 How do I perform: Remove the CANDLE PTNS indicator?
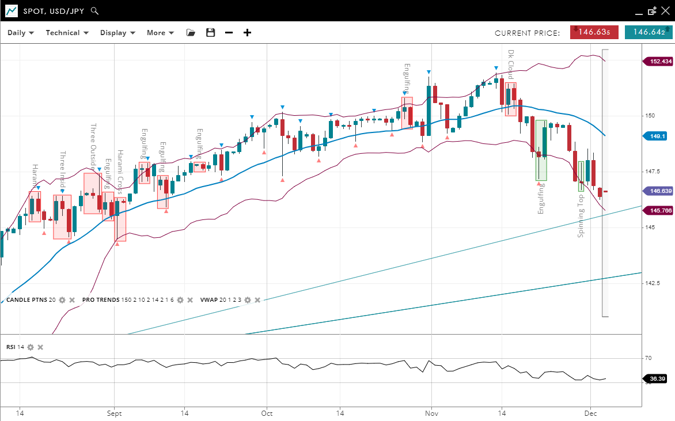[73, 300]
